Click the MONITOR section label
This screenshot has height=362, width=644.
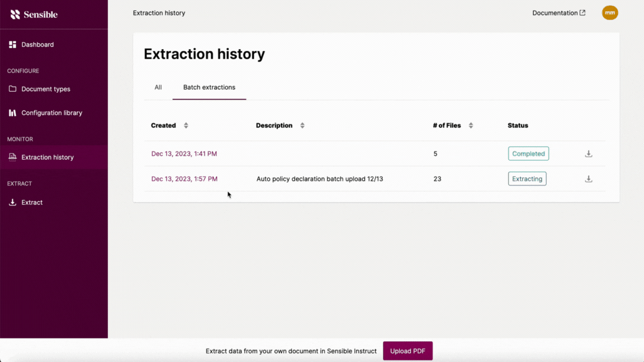click(20, 139)
